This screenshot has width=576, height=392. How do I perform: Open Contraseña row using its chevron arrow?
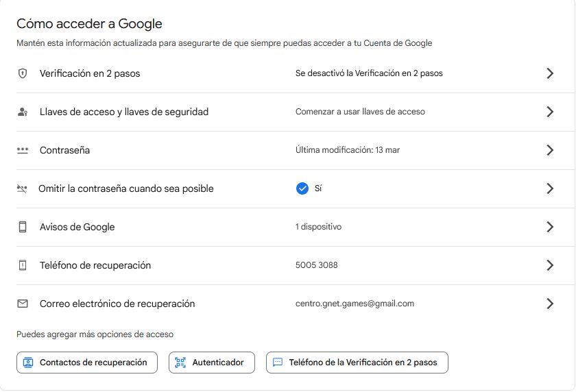(549, 150)
